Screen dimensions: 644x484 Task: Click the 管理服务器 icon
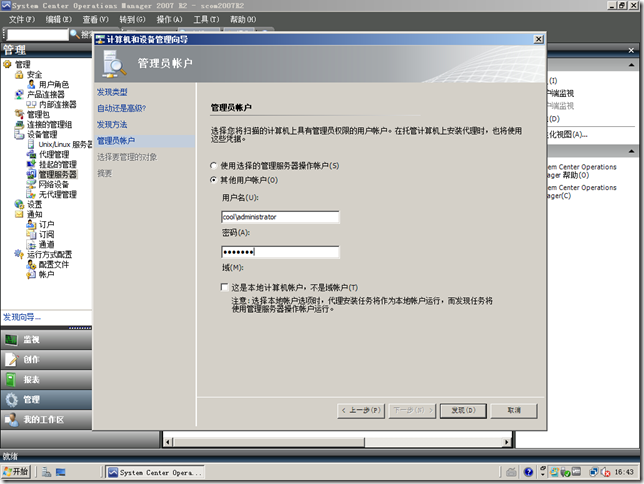(x=31, y=174)
